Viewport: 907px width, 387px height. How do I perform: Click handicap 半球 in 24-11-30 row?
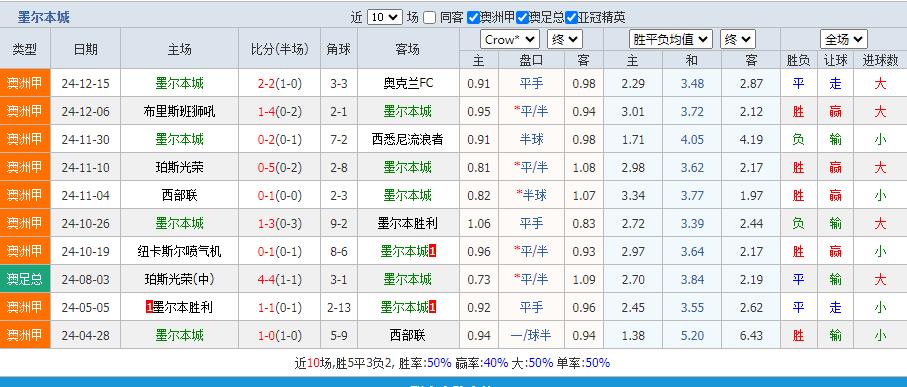click(x=531, y=139)
